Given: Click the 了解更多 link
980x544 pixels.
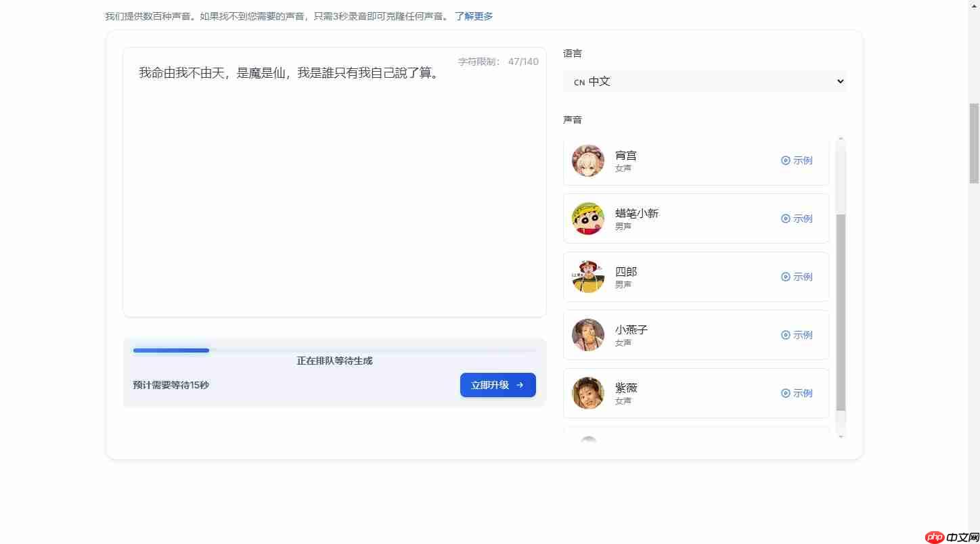Looking at the screenshot, I should pyautogui.click(x=474, y=16).
